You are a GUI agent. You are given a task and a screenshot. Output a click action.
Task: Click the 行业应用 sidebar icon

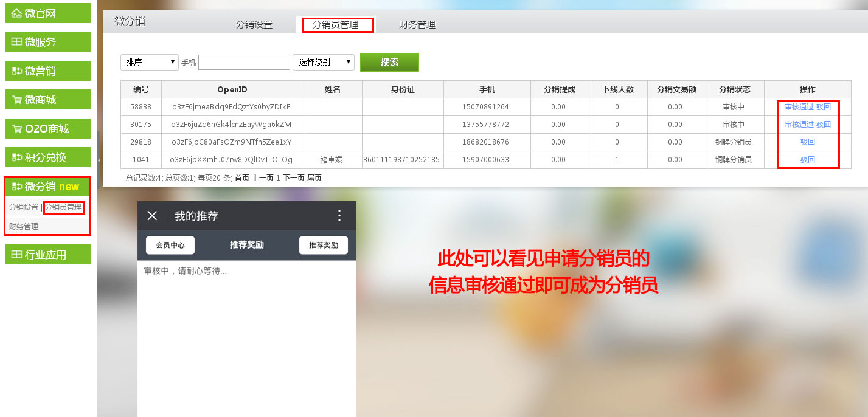point(17,255)
